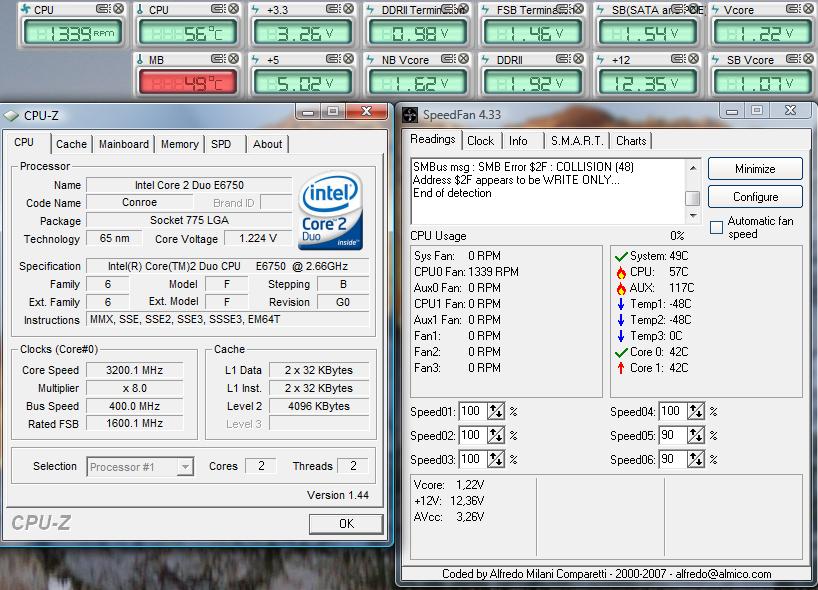Open the Memory tab in CPU-Z
This screenshot has height=590, width=818.
pyautogui.click(x=179, y=145)
